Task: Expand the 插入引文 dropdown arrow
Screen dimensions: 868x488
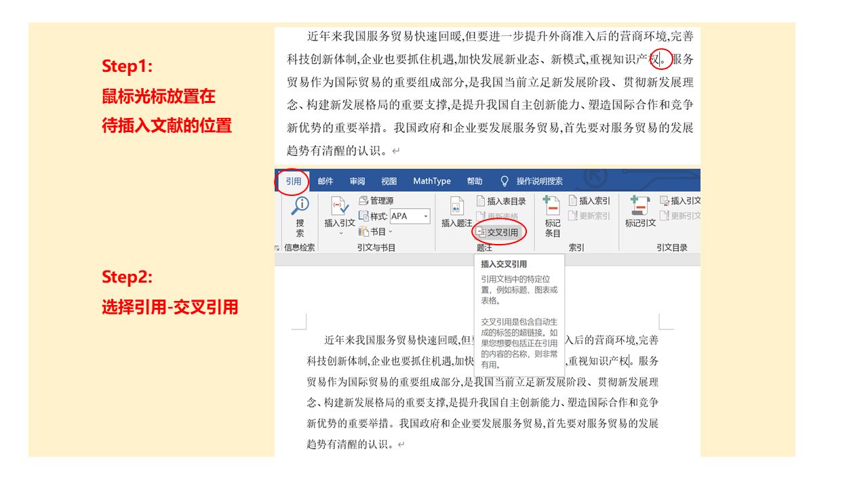Action: tap(340, 233)
